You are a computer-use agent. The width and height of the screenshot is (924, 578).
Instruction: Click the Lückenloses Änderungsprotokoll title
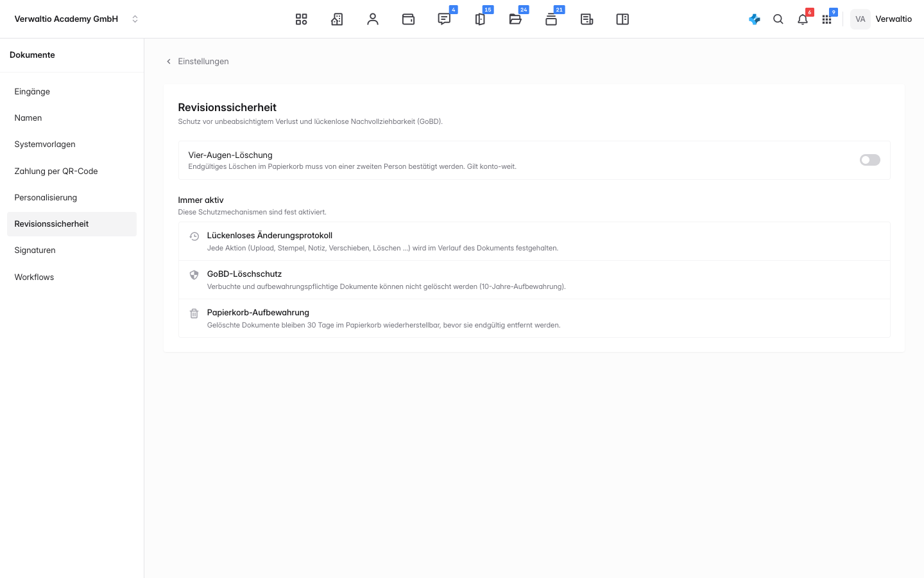point(269,236)
